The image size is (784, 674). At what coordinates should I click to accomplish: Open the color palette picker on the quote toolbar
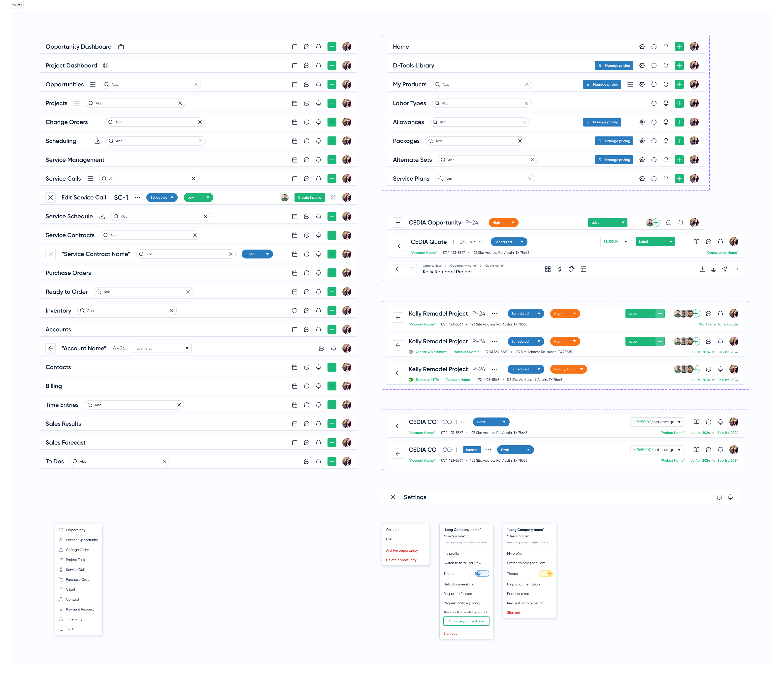(572, 269)
